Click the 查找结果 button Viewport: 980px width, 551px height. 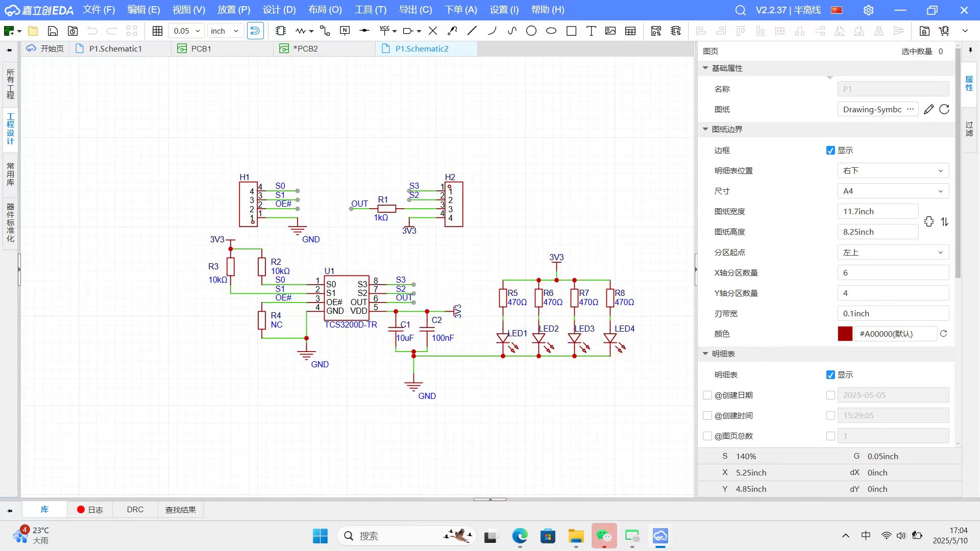tap(180, 510)
